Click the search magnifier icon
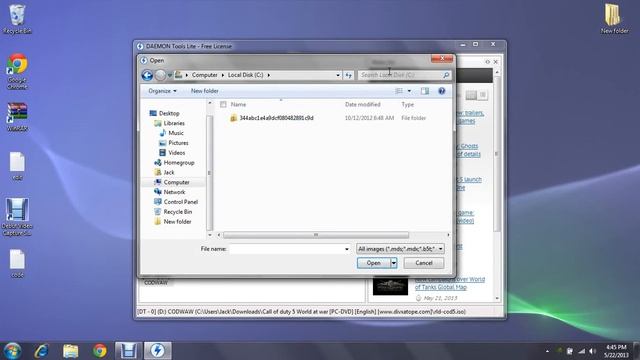This screenshot has width=640, height=360. click(x=446, y=75)
